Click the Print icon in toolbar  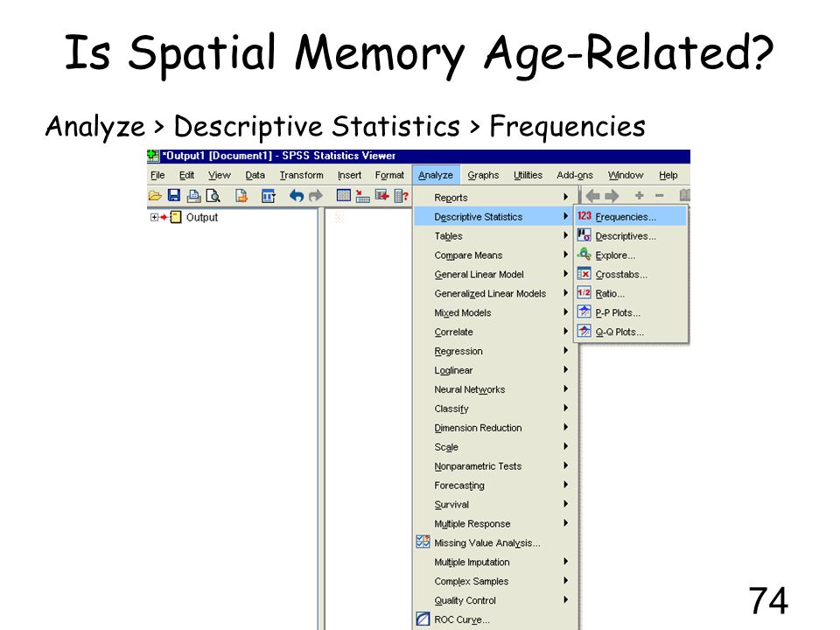coord(193,196)
